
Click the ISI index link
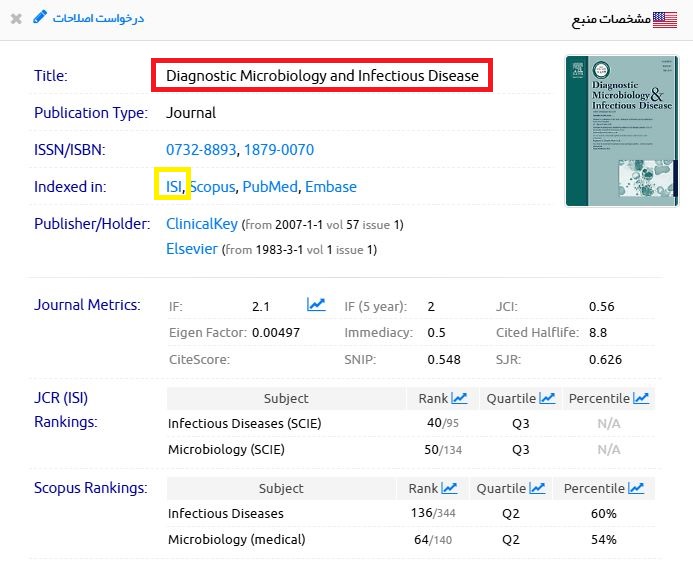coord(174,187)
